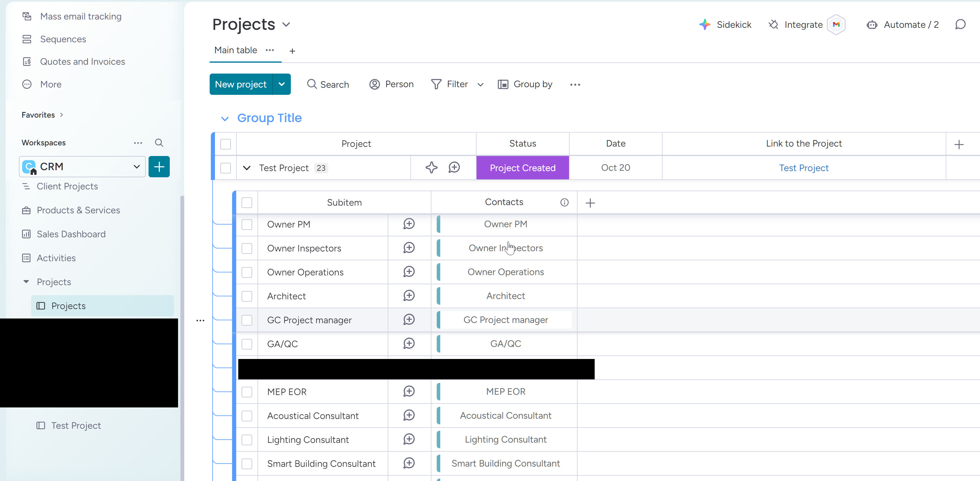Open the Integrate menu
The height and width of the screenshot is (481, 980).
coord(795,25)
